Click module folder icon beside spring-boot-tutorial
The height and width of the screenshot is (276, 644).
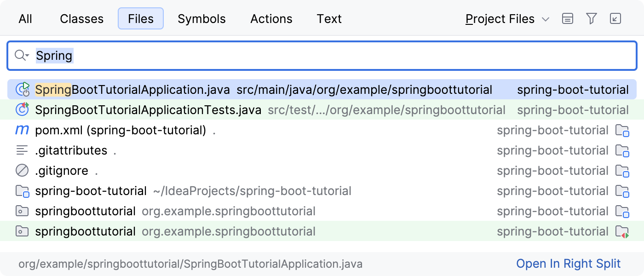pos(21,191)
